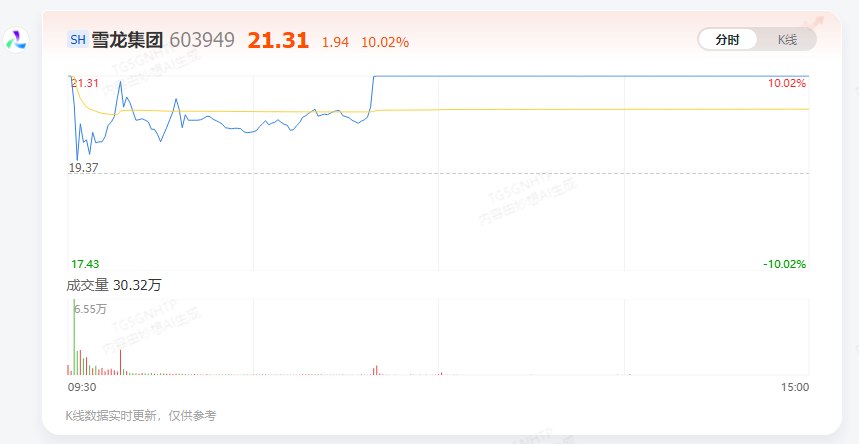
Task: Click the 15:00 time axis label
Action: click(x=795, y=387)
